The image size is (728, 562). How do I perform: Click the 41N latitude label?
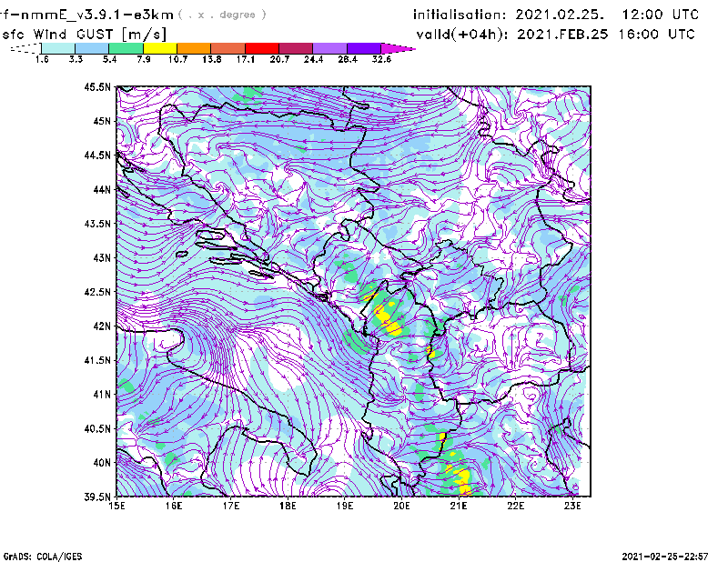[x=102, y=395]
